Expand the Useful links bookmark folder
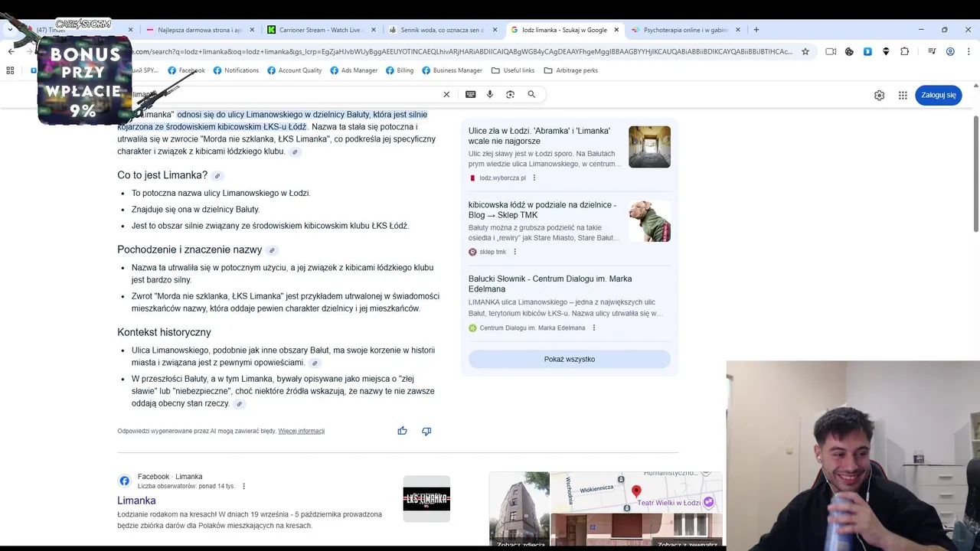Screen dimensions: 980x551 513,70
